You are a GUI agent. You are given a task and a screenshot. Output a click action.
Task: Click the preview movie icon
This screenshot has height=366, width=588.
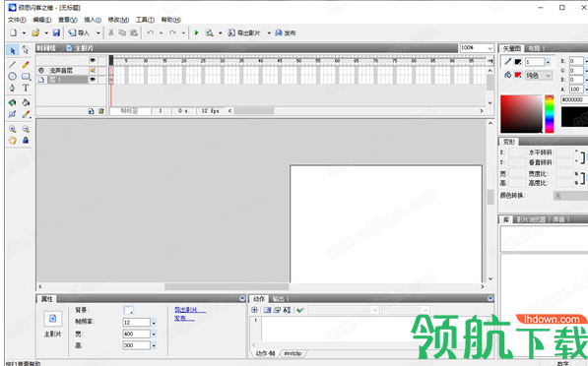(209, 33)
